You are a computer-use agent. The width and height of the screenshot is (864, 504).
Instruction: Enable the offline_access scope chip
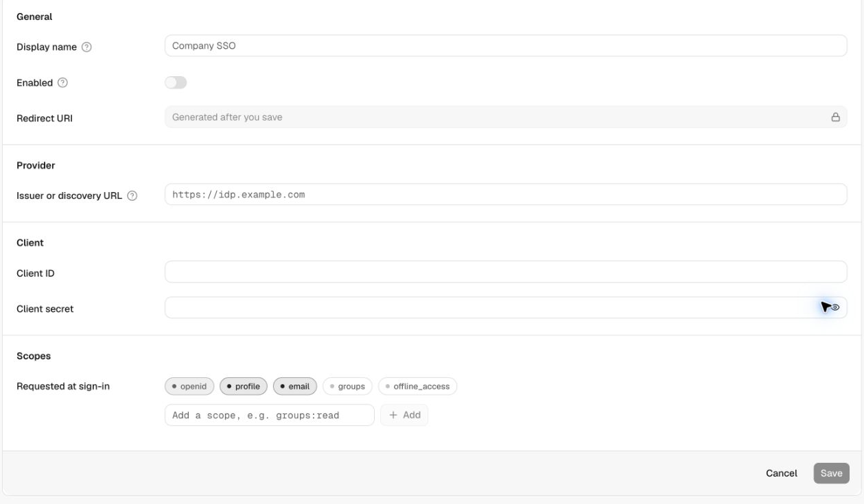417,387
